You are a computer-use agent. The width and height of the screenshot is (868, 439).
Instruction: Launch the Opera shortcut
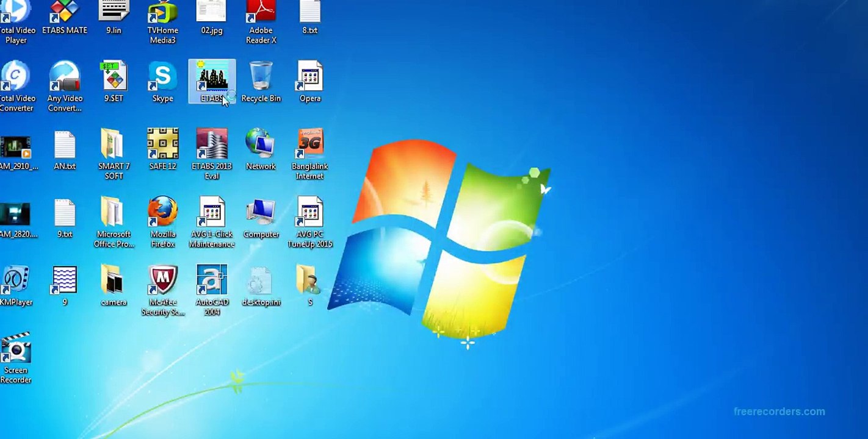[x=310, y=81]
